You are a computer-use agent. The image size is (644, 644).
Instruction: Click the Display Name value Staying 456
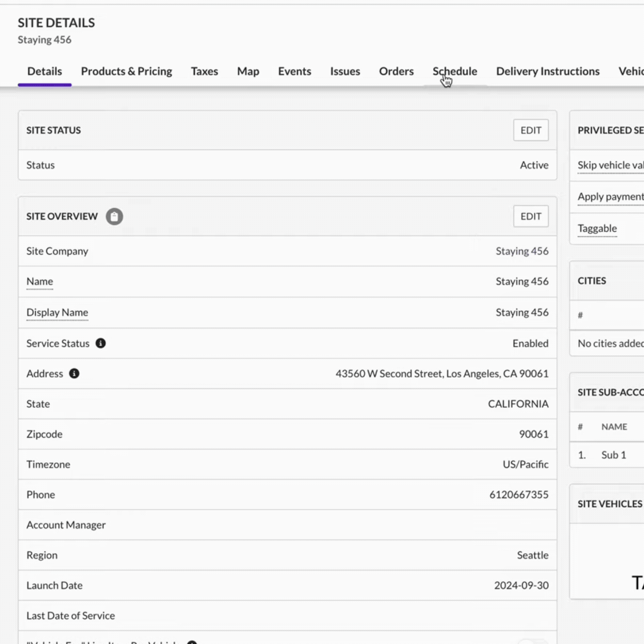(522, 313)
